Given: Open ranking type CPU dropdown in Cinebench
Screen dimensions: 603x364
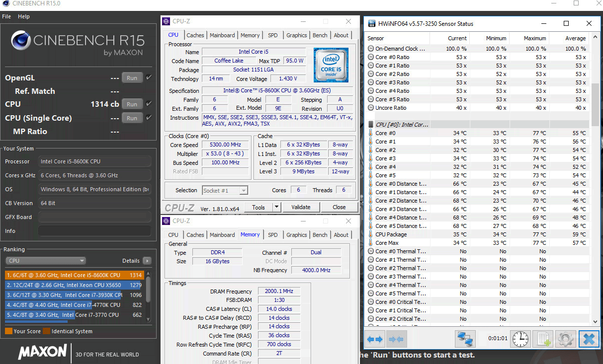Looking at the screenshot, I should (x=46, y=261).
